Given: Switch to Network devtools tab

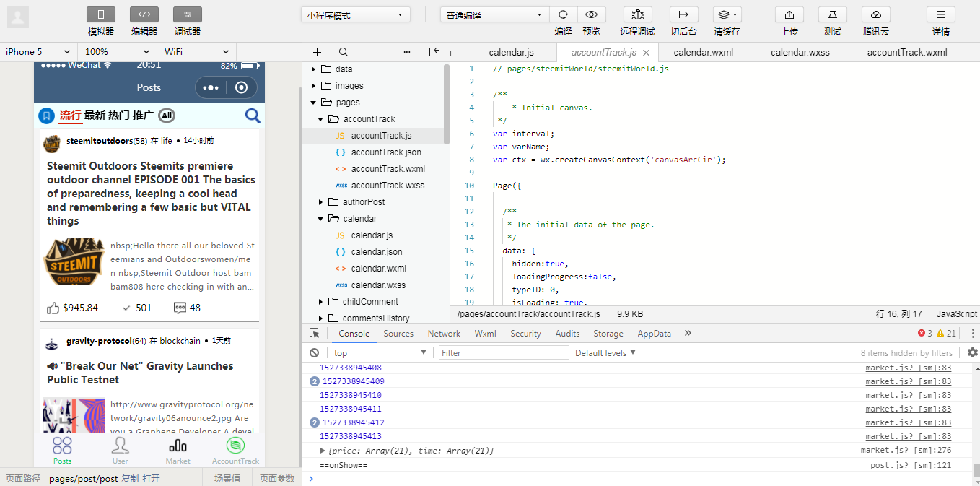Looking at the screenshot, I should click(444, 334).
